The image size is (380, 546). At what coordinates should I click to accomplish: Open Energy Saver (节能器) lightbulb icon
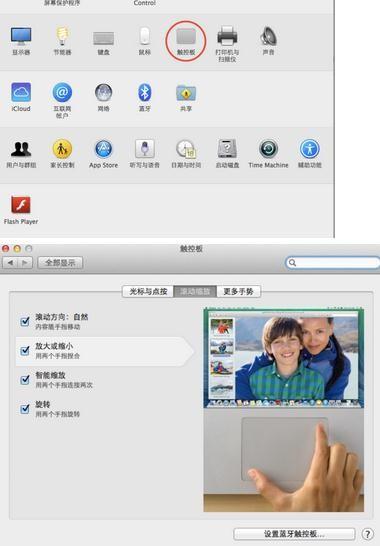click(62, 36)
